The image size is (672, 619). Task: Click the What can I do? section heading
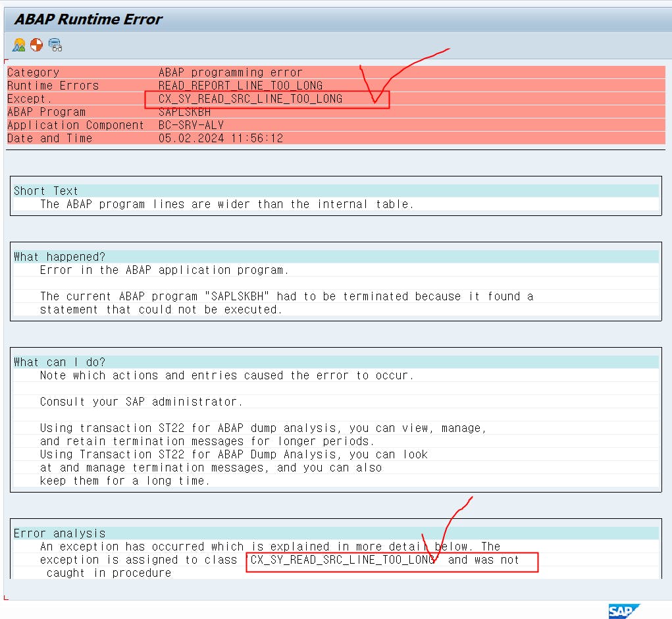tap(60, 362)
